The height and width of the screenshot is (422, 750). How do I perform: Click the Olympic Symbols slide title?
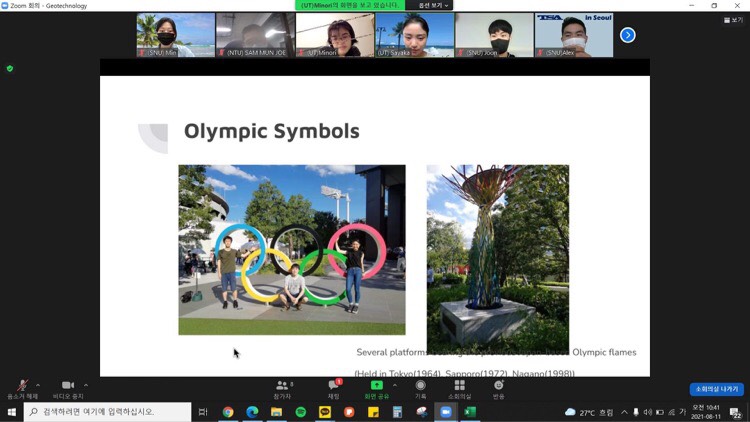click(x=272, y=131)
